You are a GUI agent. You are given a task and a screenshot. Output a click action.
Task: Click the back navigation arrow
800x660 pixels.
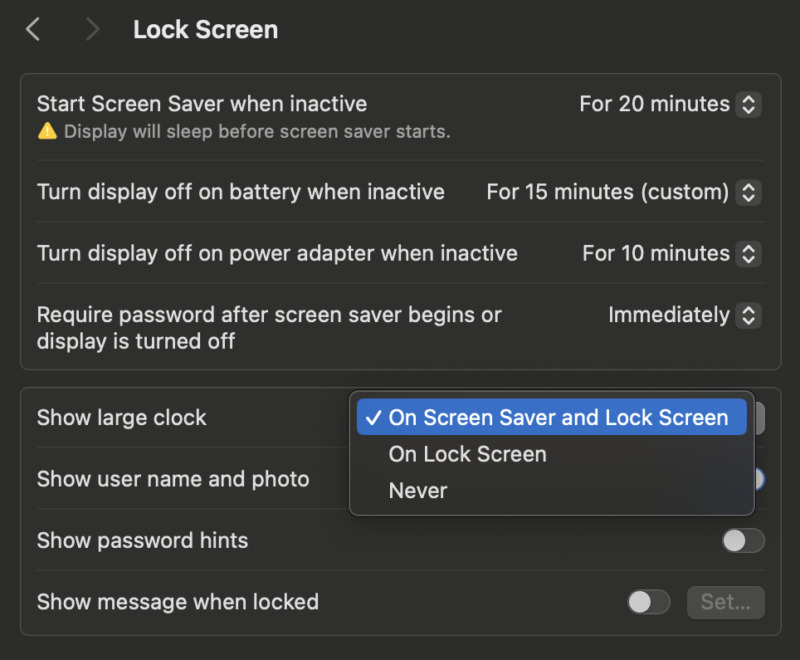point(32,29)
